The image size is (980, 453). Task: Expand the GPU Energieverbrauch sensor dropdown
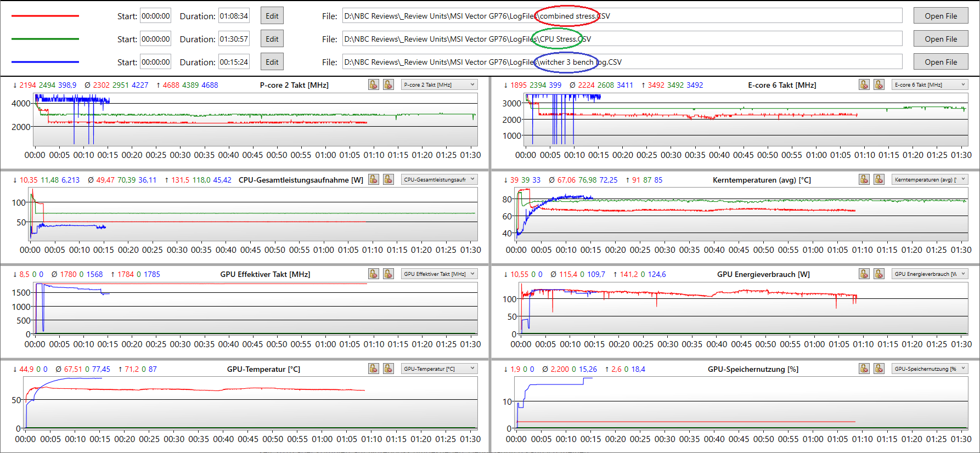point(930,274)
